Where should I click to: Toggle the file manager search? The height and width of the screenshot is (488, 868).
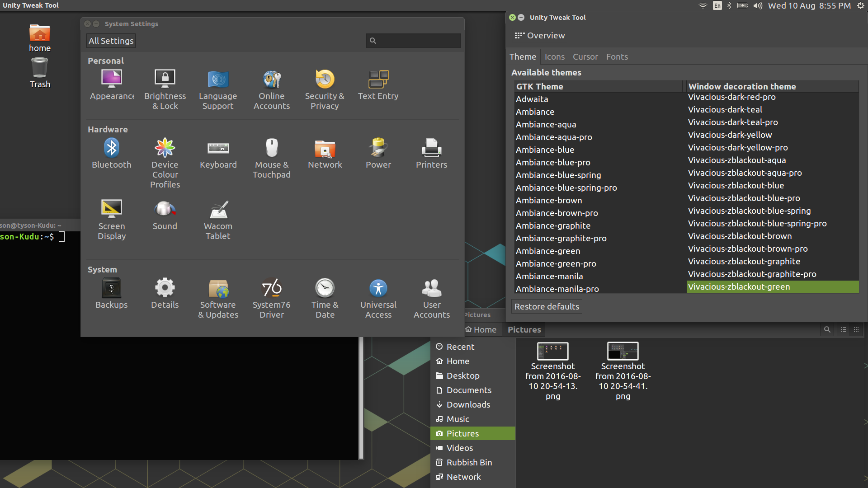(827, 329)
